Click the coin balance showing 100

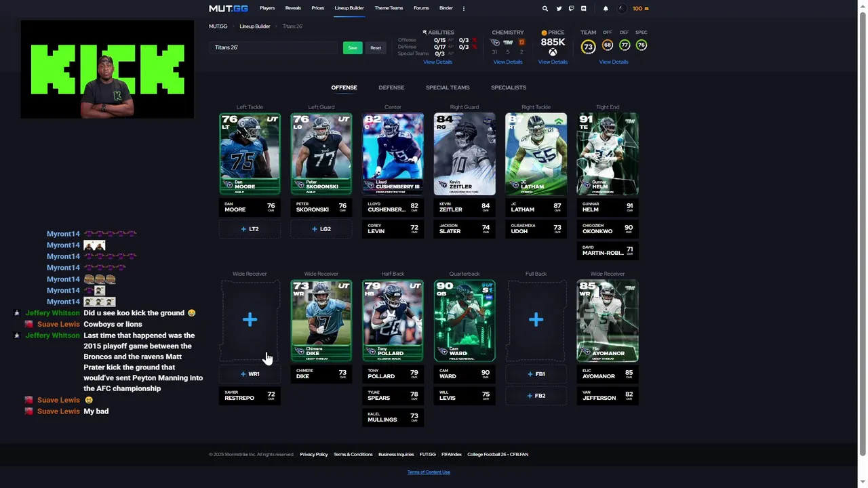pos(640,8)
